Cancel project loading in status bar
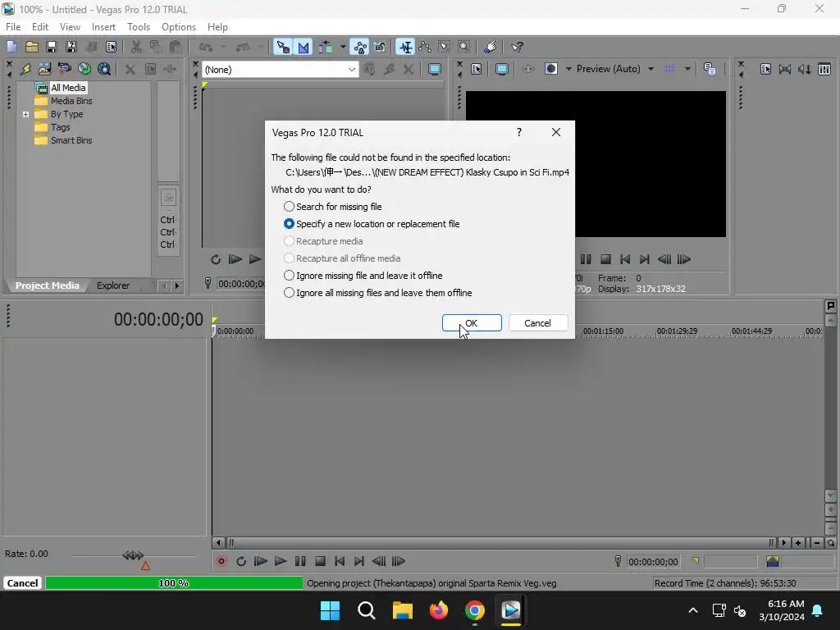840x630 pixels. click(x=22, y=583)
